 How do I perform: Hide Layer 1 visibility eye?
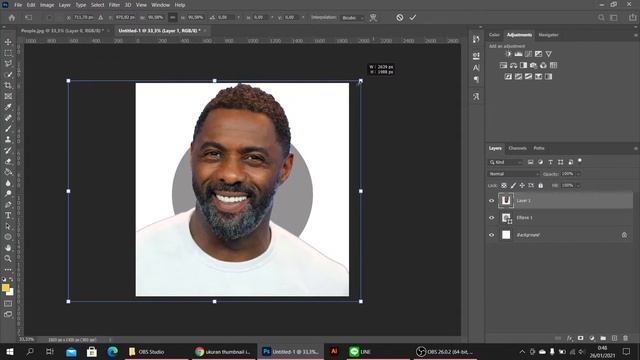(491, 200)
